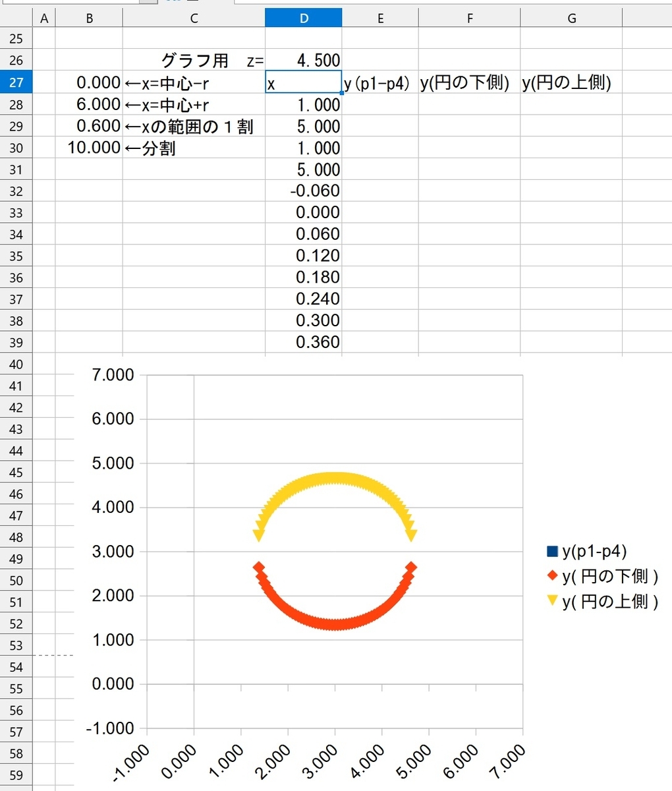Select column header E
Viewport: 672px width, 791px height.
tap(380, 18)
